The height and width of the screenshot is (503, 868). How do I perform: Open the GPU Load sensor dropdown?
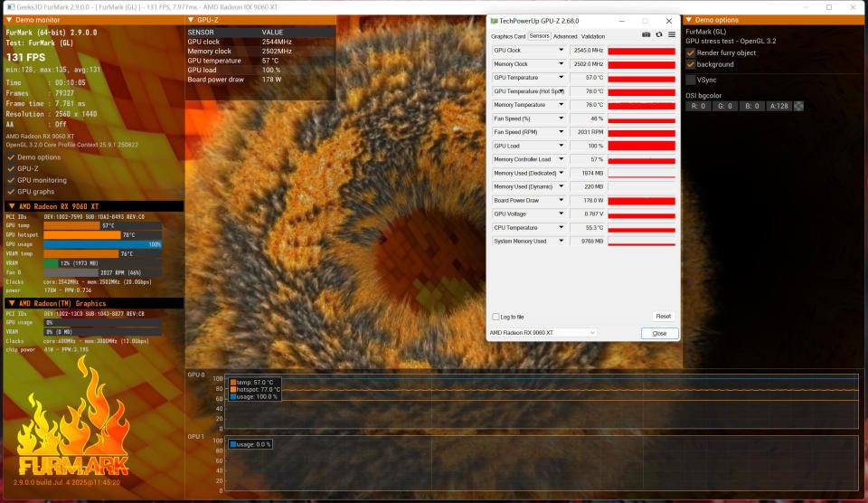pyautogui.click(x=561, y=146)
